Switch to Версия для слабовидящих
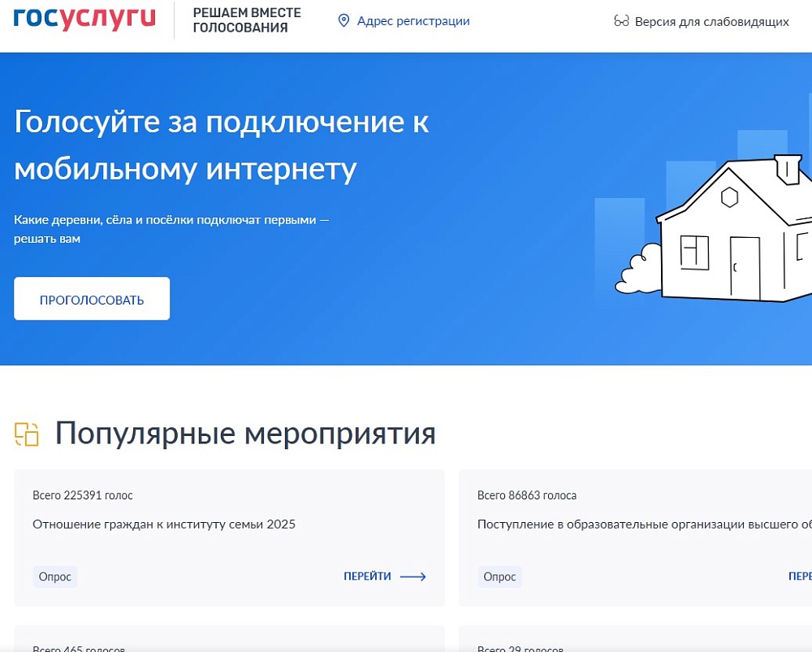 [x=712, y=22]
